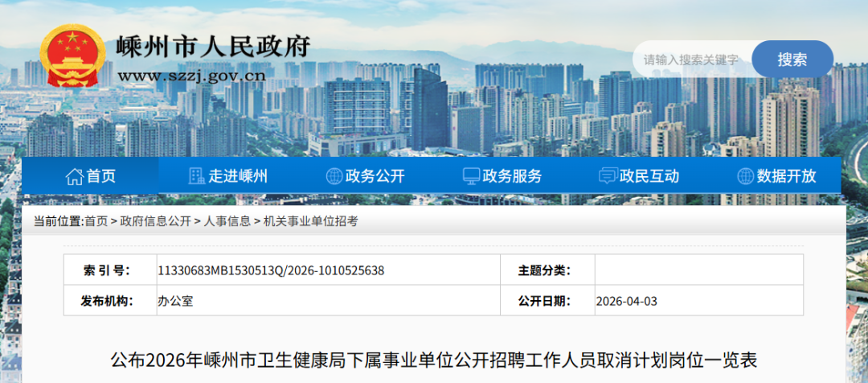Screen dimensions: 868x383
Task: Click the chat bubble icon beside 政民互动
Action: pos(608,176)
